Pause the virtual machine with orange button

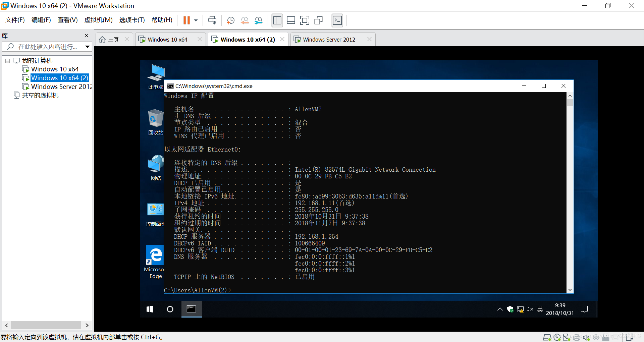point(186,20)
